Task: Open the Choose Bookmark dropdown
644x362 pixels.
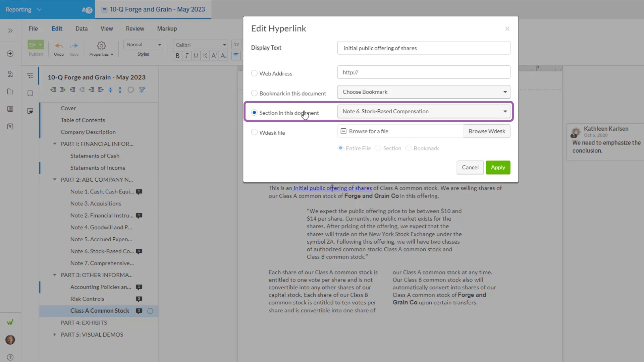Action: coord(424,92)
